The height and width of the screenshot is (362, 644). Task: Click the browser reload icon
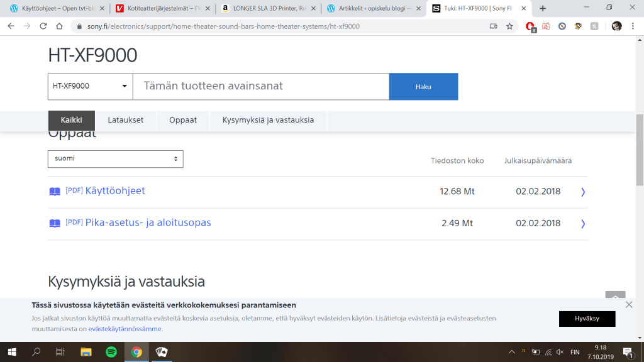pos(43,26)
